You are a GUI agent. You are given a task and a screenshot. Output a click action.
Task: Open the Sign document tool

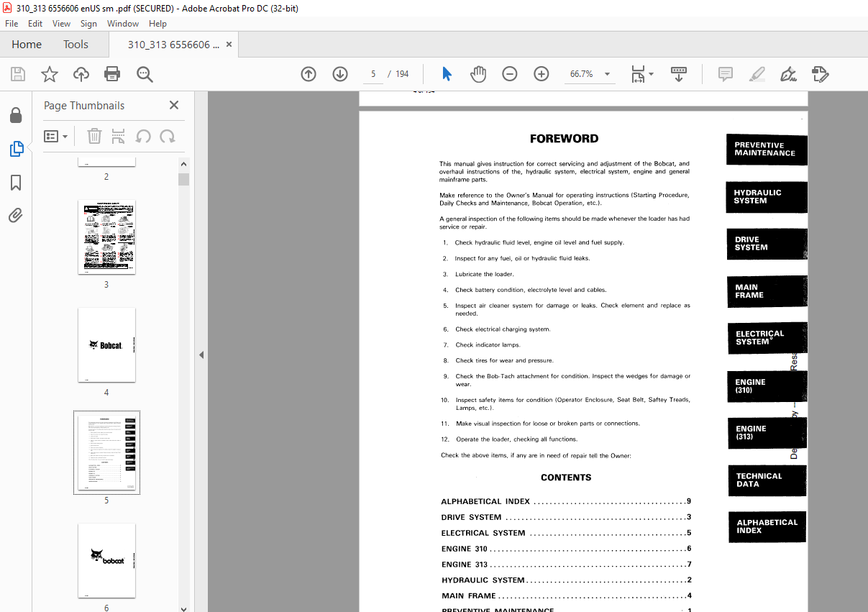click(x=788, y=74)
